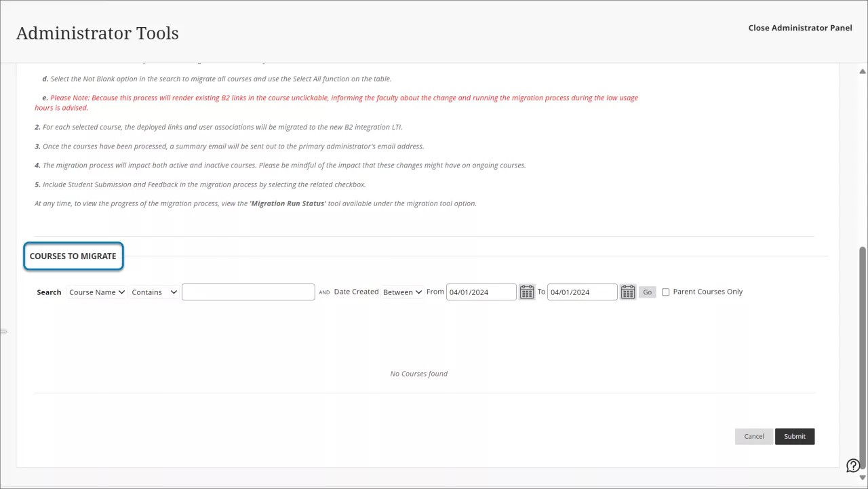Viewport: 868px width, 489px height.
Task: Click the Close Administrator Panel link
Action: (800, 28)
